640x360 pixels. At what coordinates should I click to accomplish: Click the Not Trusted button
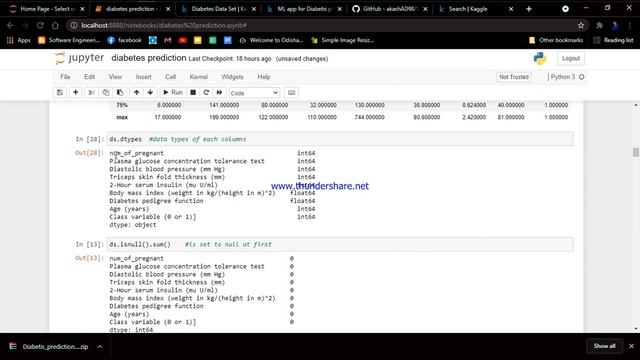(514, 77)
